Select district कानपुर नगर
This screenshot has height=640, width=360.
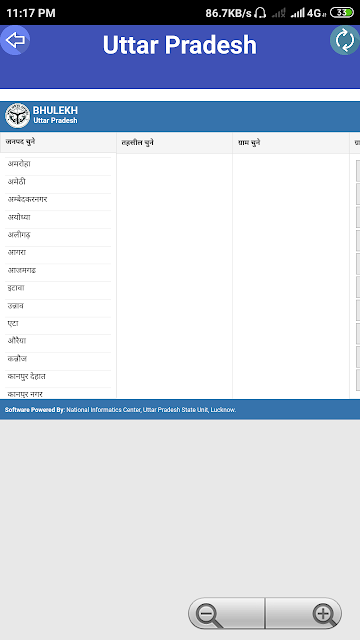tap(58, 393)
